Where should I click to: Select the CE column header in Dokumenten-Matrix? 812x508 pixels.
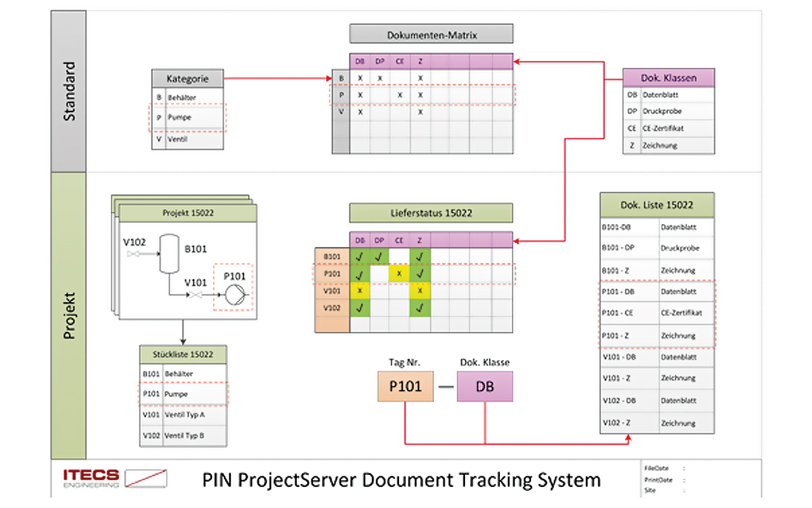[x=399, y=62]
